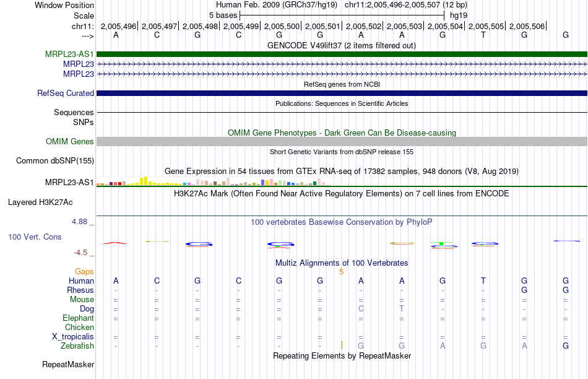Click the OMIM Genes label
Screen dimensions: 588x379
[69, 141]
